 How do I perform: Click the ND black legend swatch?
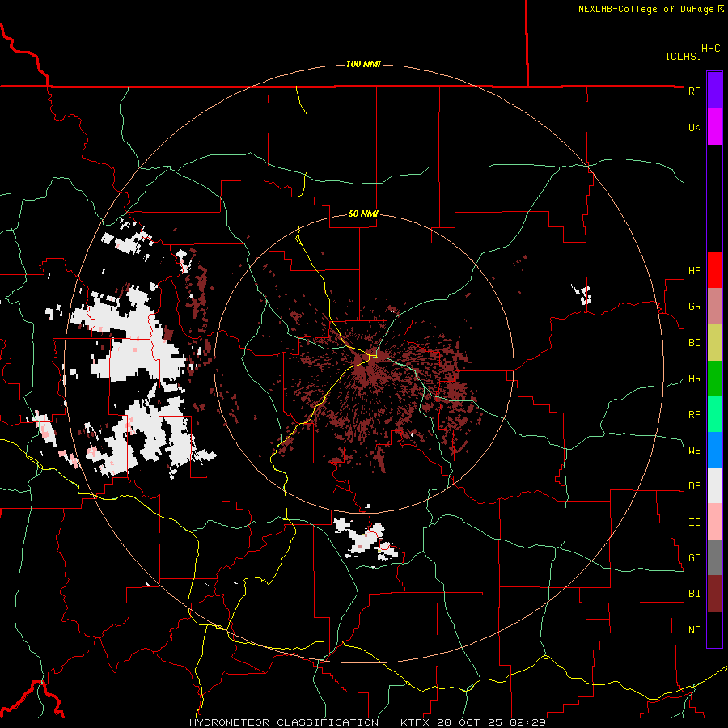tap(714, 629)
